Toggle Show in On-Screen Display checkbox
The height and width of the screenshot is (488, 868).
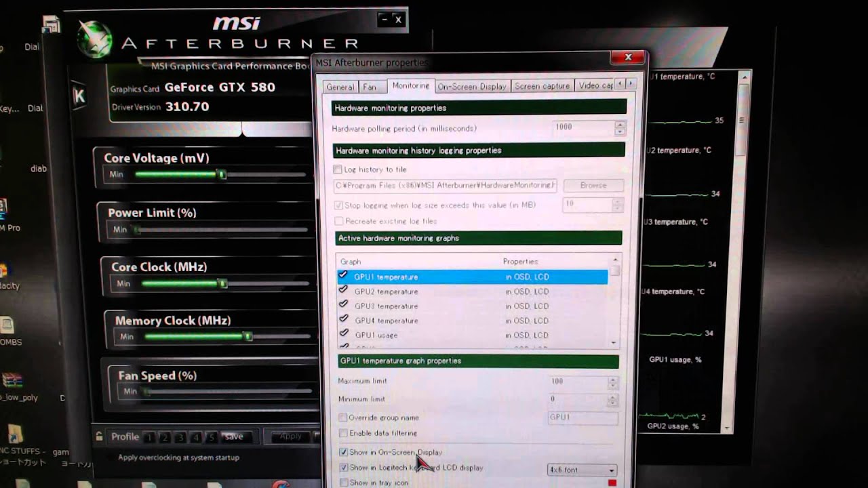(x=344, y=452)
